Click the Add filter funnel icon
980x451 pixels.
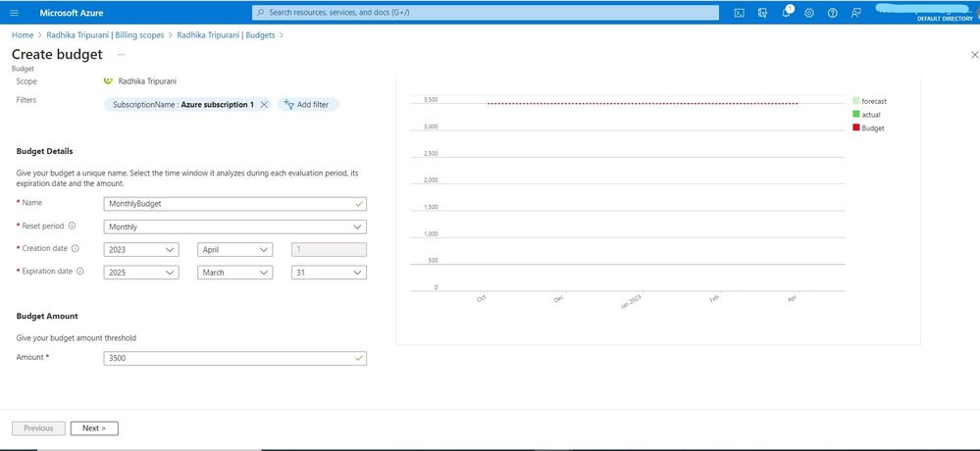(288, 104)
